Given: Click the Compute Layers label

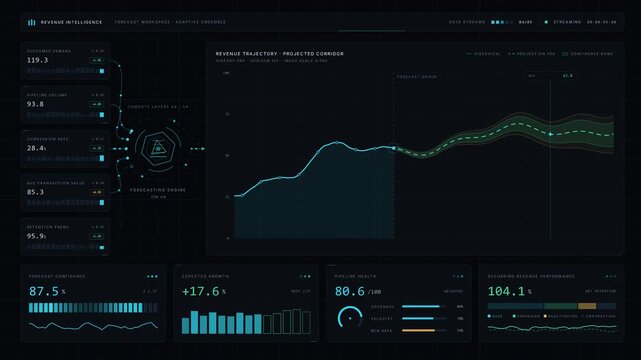Looking at the screenshot, I should pyautogui.click(x=158, y=107).
